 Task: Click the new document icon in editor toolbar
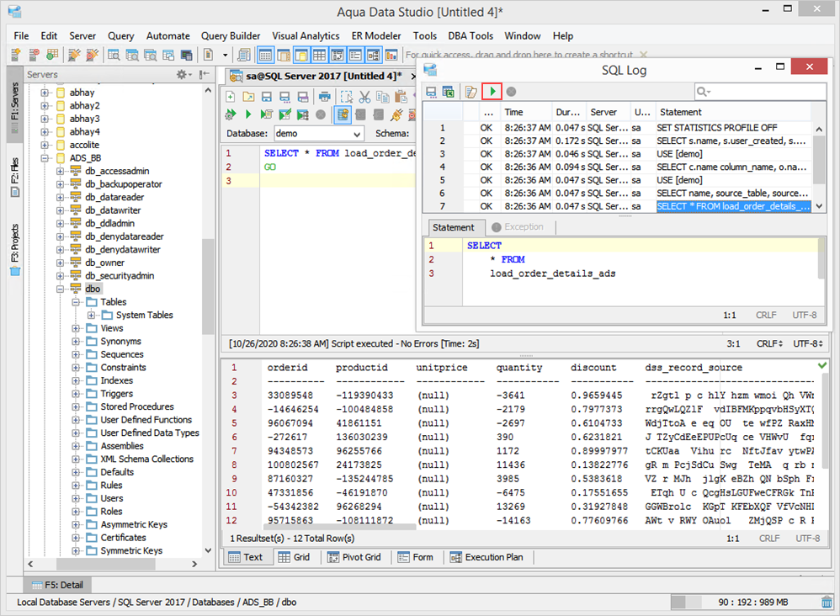click(x=230, y=98)
